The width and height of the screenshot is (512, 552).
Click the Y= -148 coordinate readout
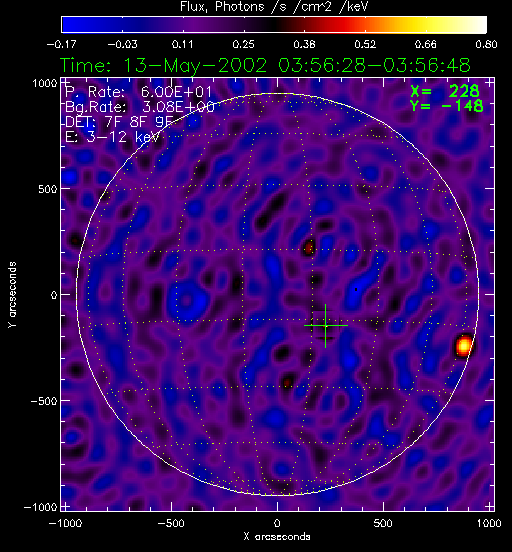(x=446, y=105)
